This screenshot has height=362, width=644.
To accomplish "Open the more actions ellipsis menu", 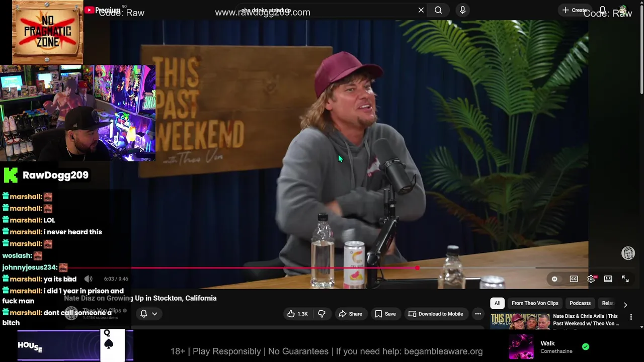I will 478,314.
